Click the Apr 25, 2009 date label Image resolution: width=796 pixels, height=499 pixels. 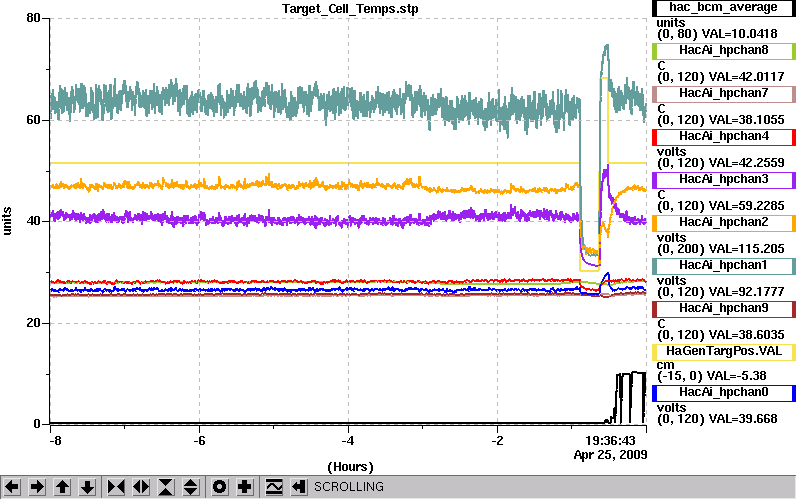pos(610,455)
